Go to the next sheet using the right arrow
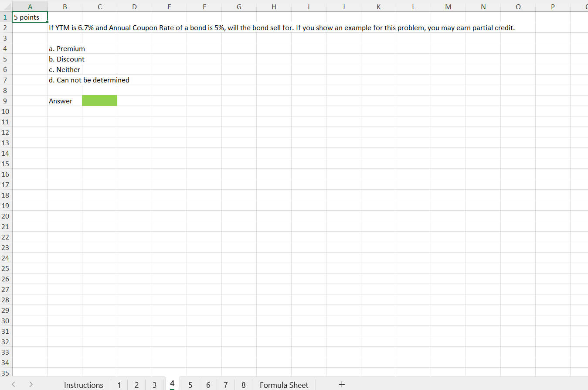The image size is (588, 390). tap(31, 384)
